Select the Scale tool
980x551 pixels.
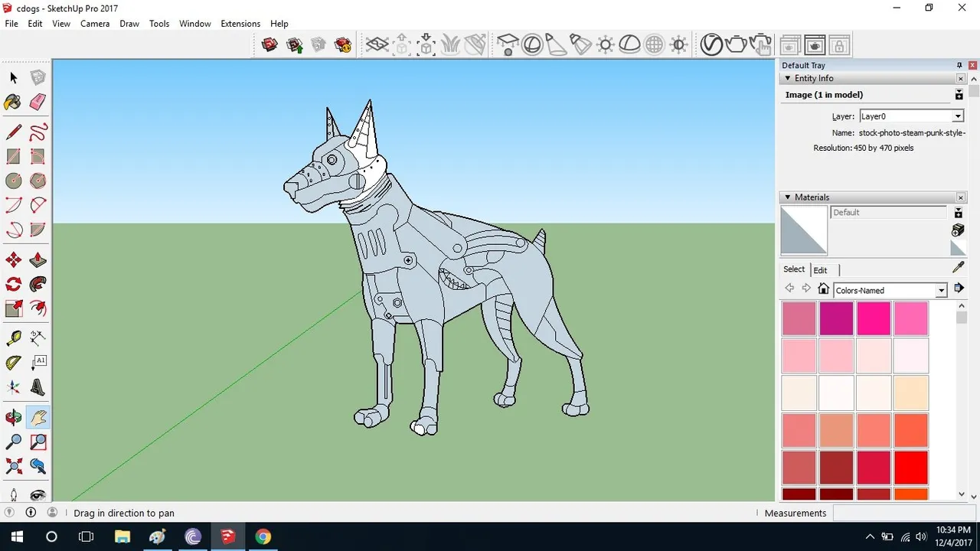click(13, 308)
